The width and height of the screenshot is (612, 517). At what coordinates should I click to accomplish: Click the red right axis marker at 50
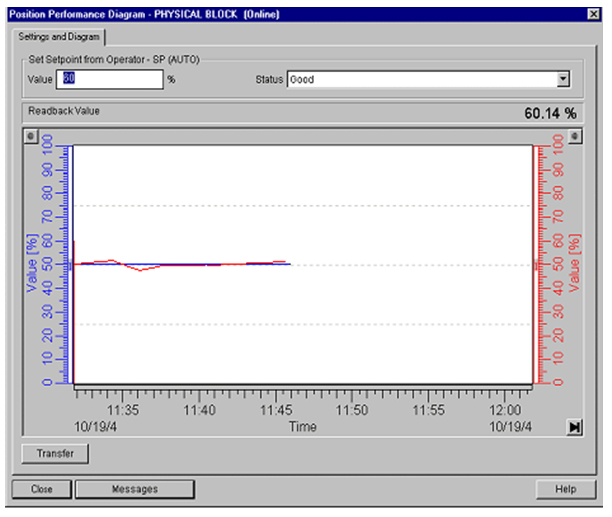(x=536, y=265)
